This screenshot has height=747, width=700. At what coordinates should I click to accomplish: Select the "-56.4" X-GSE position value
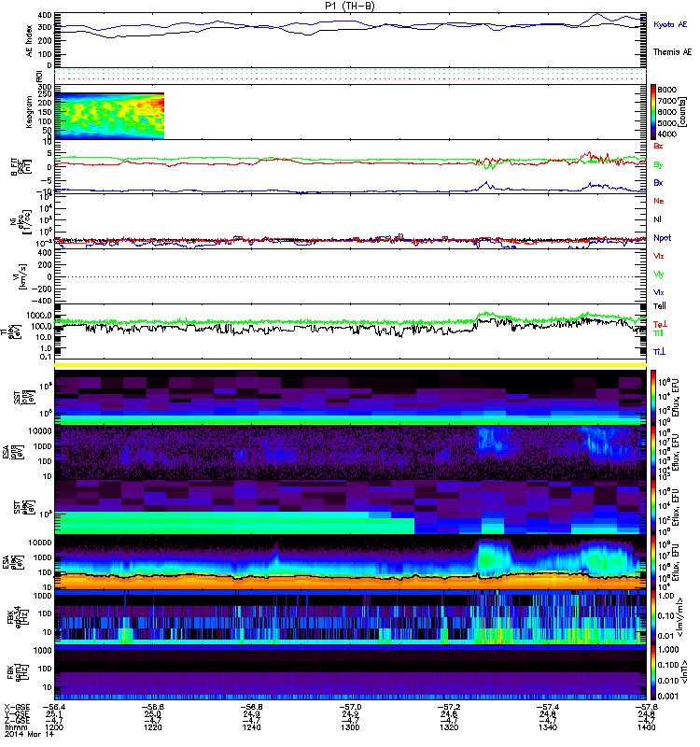coord(54,708)
